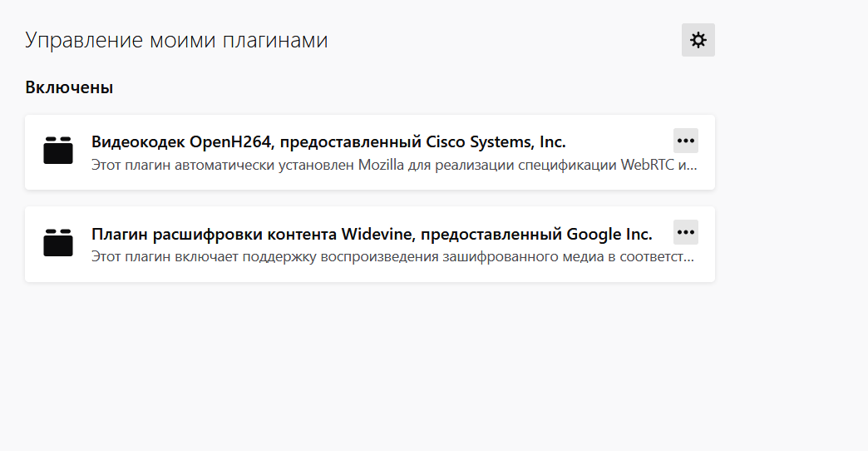
Task: Open the Видеокодек OpenH264 plugin title
Action: pyautogui.click(x=328, y=141)
